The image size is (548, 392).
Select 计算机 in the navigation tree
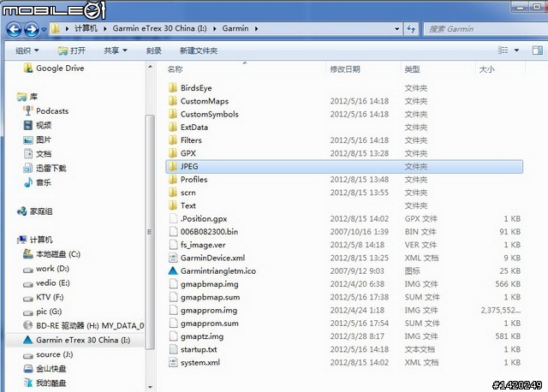(x=35, y=240)
